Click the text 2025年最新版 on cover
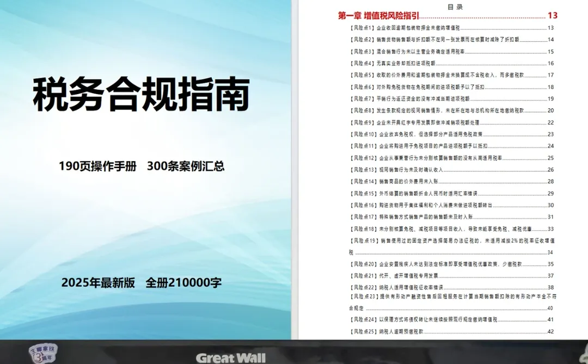The width and height of the screenshot is (588, 364). 98,282
